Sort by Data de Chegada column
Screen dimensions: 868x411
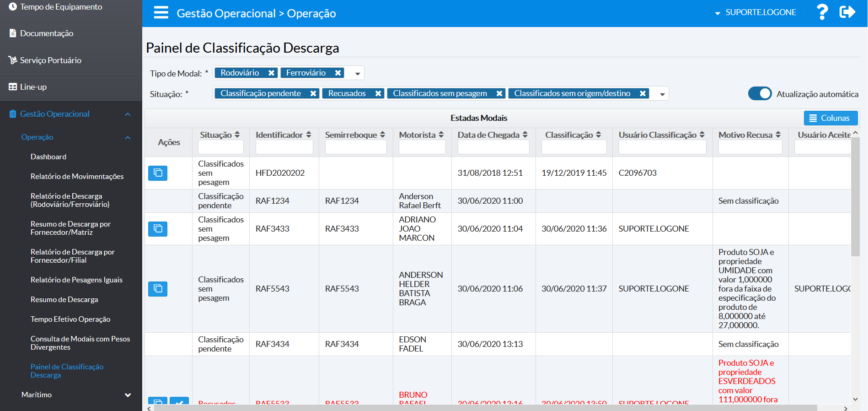[525, 135]
